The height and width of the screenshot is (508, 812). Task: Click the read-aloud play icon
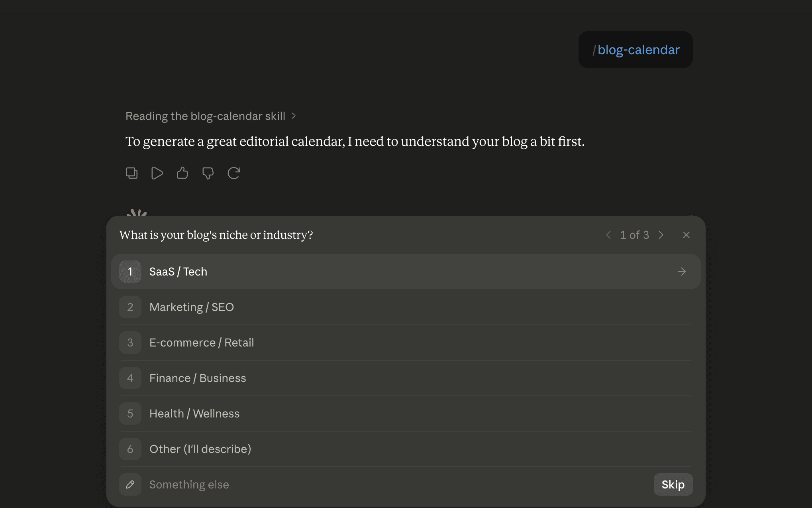[x=157, y=173]
